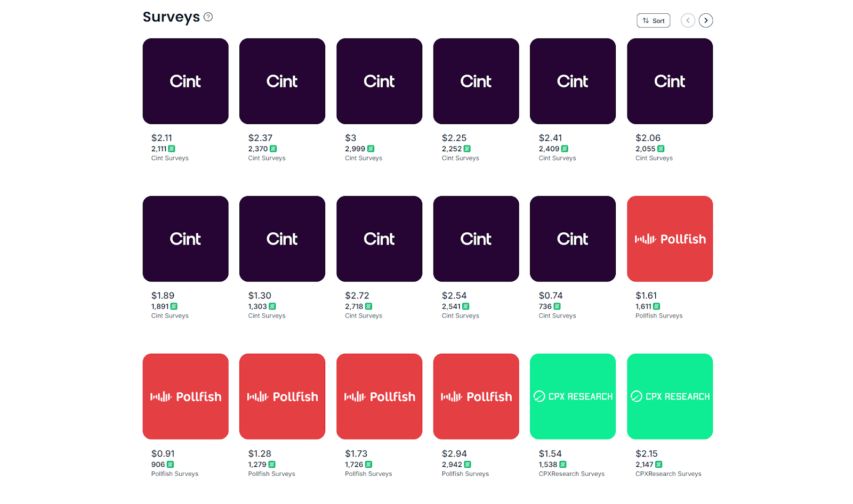Click the green coin icon next to 2,252

click(x=467, y=149)
